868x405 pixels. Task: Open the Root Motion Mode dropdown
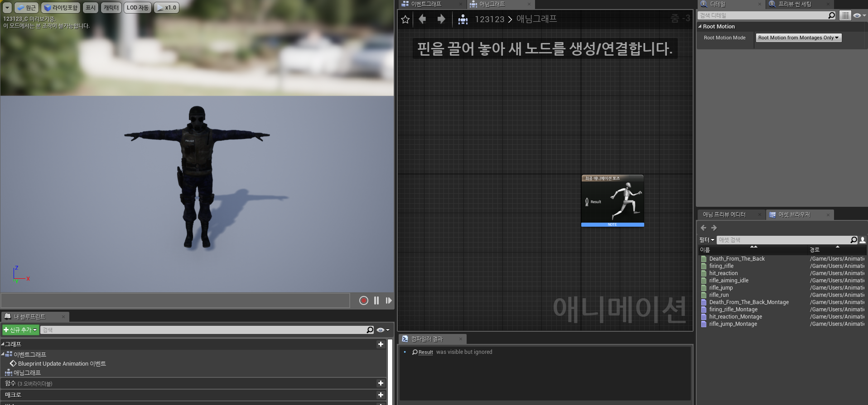point(799,38)
